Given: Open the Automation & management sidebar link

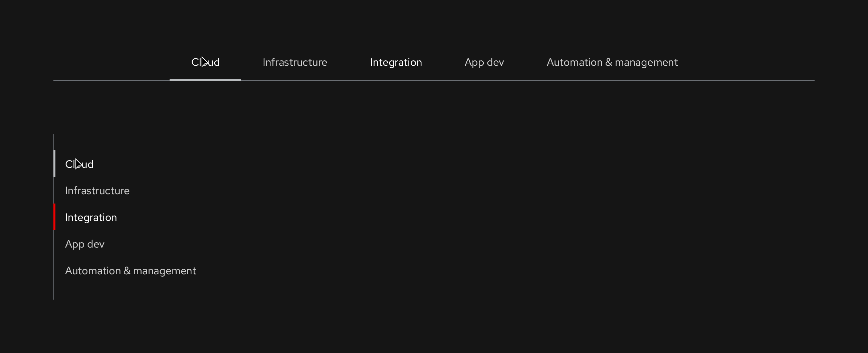Looking at the screenshot, I should pos(131,270).
